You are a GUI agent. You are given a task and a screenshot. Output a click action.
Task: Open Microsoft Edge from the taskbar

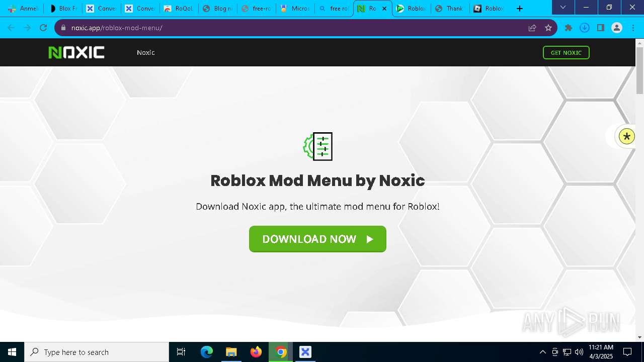tap(207, 352)
